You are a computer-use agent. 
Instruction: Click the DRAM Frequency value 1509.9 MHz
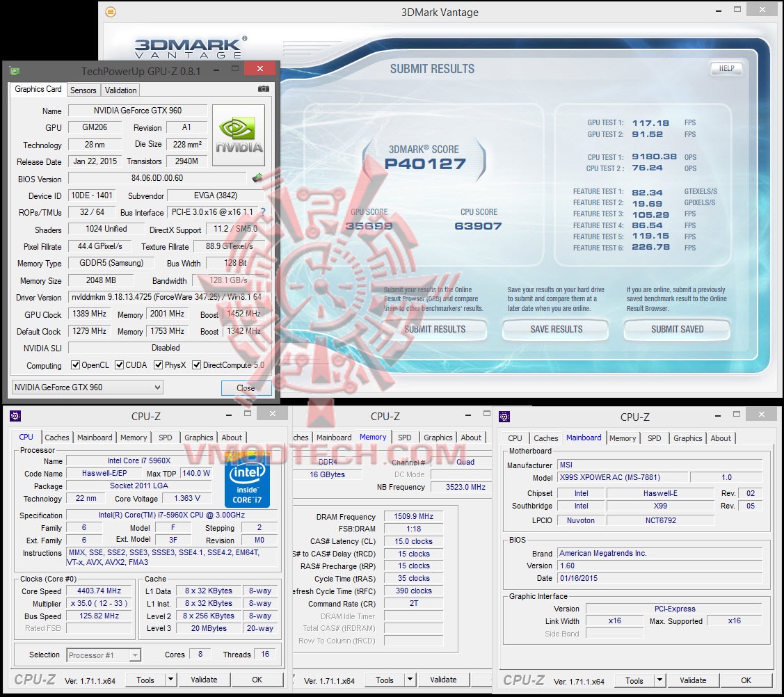(x=413, y=517)
